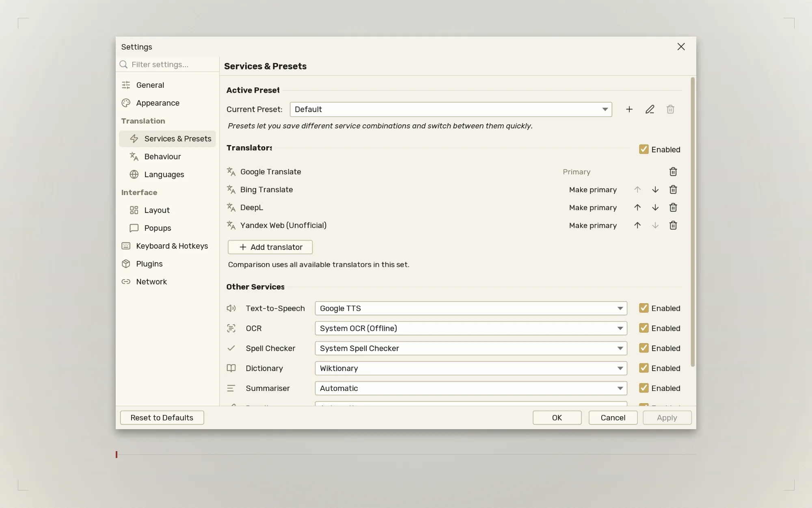This screenshot has height=508, width=812.
Task: Click the Filter settings search field
Action: (x=167, y=65)
